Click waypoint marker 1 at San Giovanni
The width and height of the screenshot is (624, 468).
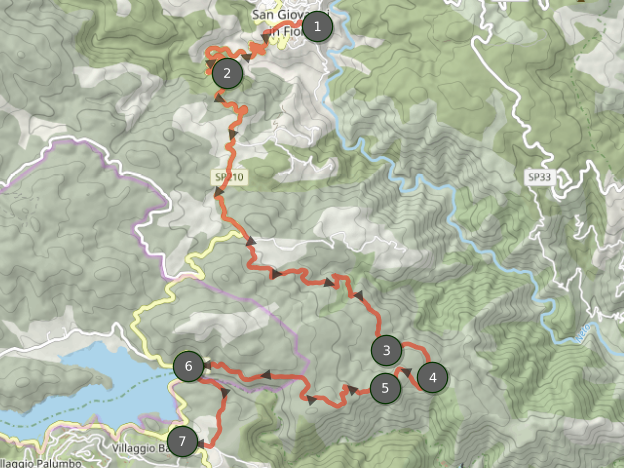(317, 27)
